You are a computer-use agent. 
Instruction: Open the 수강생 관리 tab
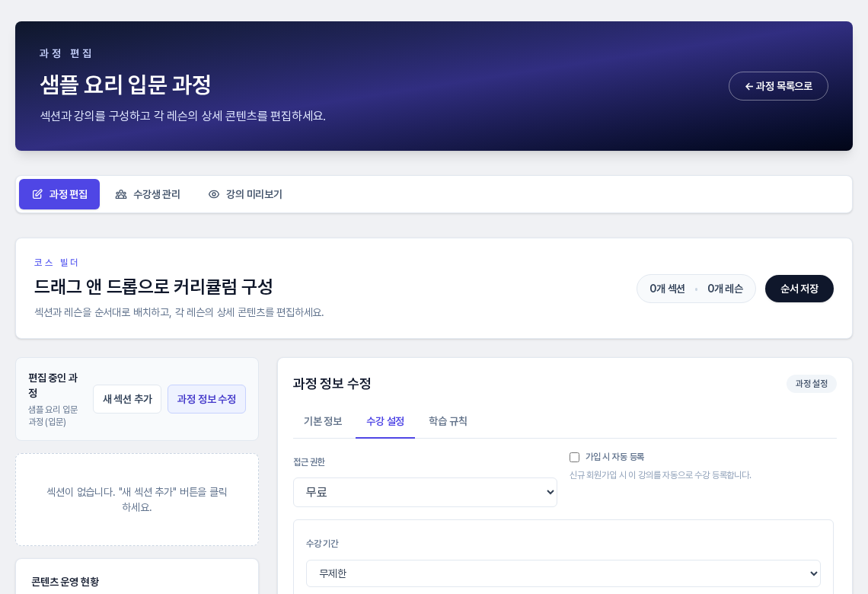(x=148, y=194)
